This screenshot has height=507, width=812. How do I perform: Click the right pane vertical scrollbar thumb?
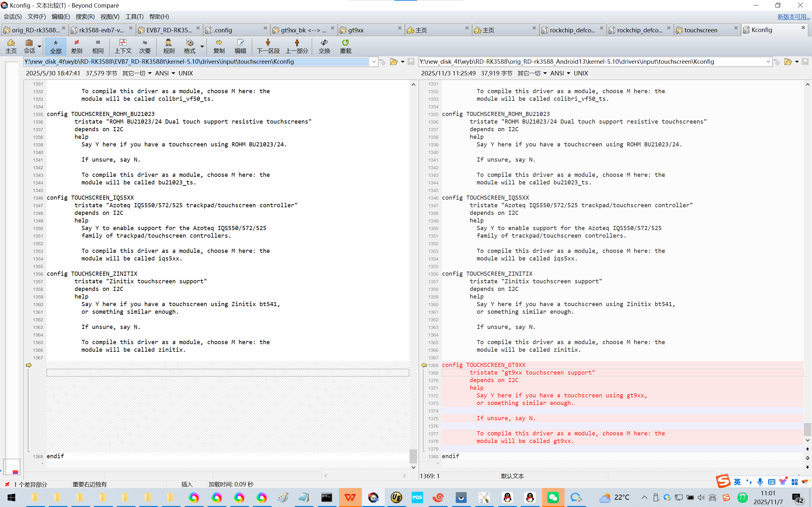click(807, 429)
